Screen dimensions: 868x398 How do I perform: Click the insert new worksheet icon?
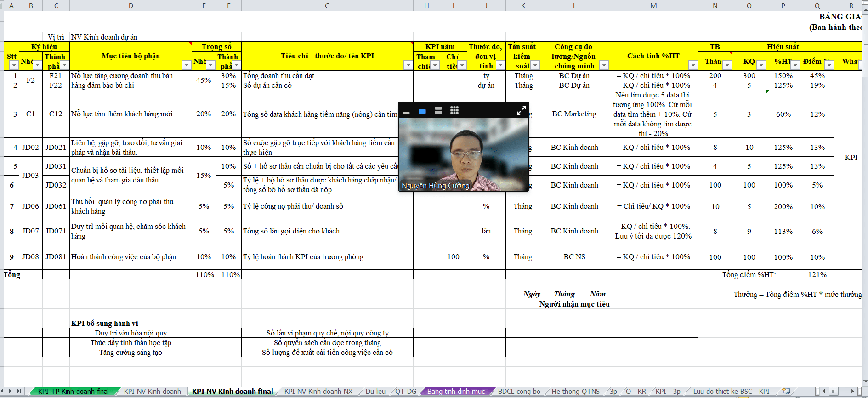[x=786, y=391]
